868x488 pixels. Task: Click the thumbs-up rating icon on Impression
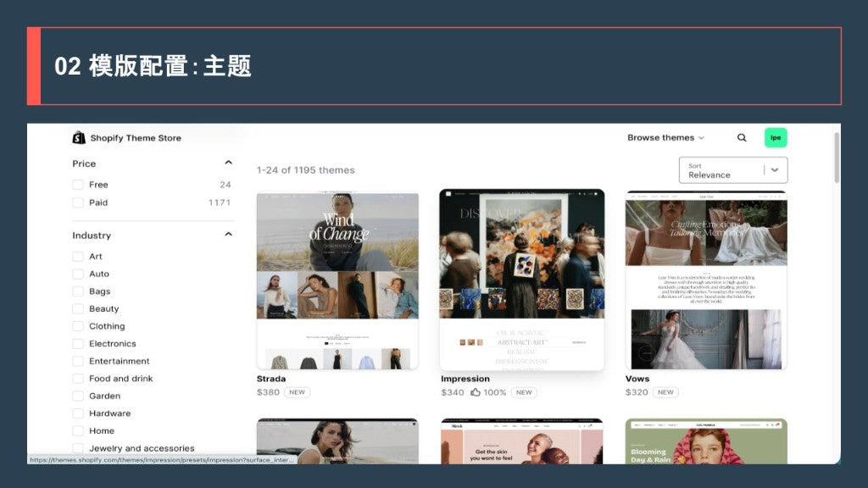(x=476, y=392)
